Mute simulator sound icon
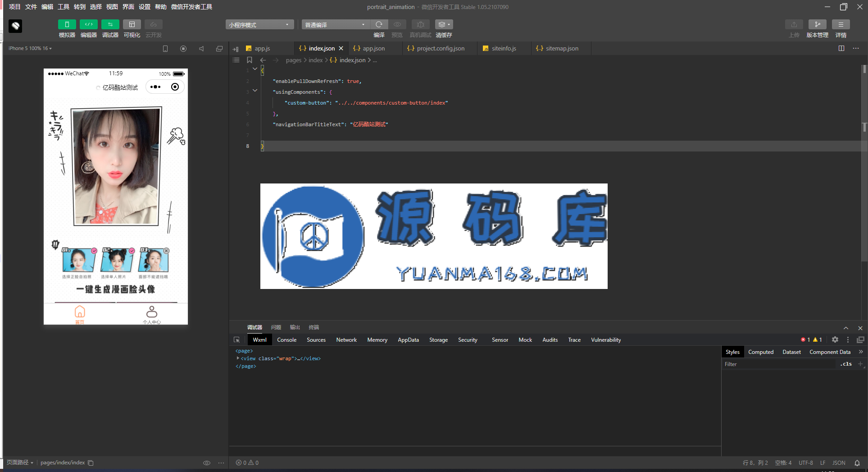The image size is (868, 472). click(x=201, y=49)
